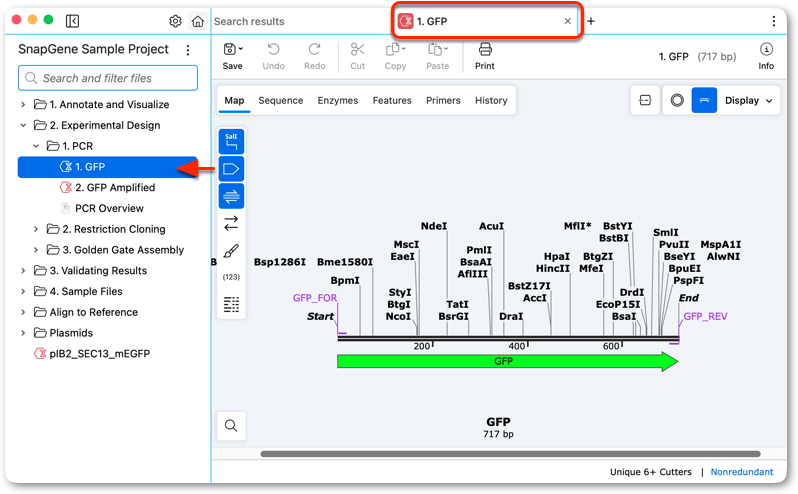Expand 2. Restriction Cloning folder
Viewport: 798px width, 494px height.
pos(36,229)
